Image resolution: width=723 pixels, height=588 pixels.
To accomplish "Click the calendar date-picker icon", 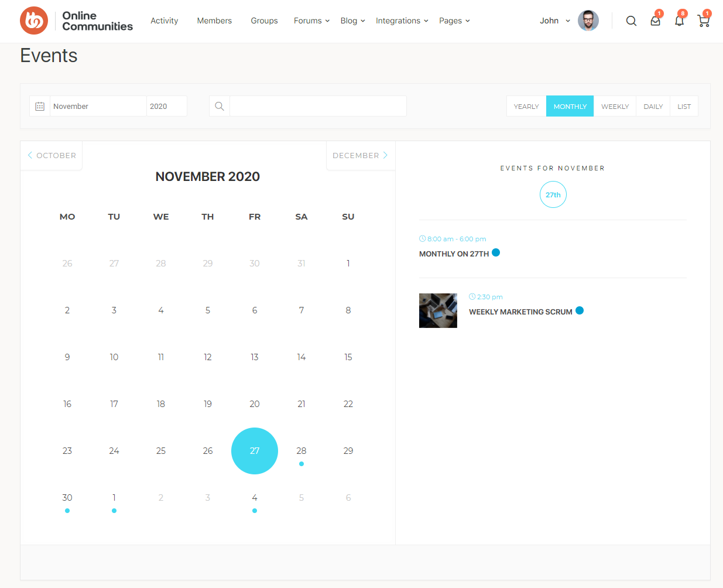I will [x=39, y=106].
